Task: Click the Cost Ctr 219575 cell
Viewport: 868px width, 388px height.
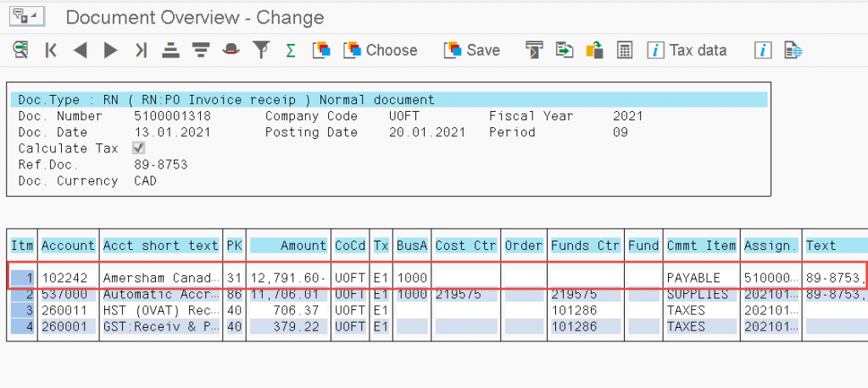Action: tap(465, 294)
